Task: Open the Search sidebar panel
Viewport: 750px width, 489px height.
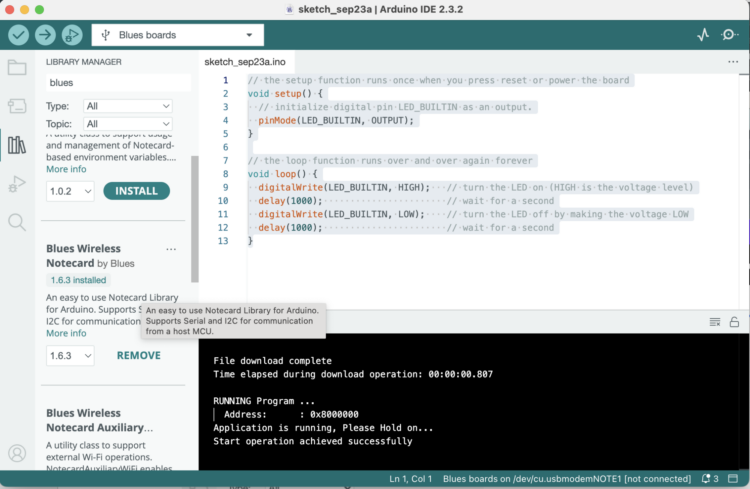Action: coord(17,222)
